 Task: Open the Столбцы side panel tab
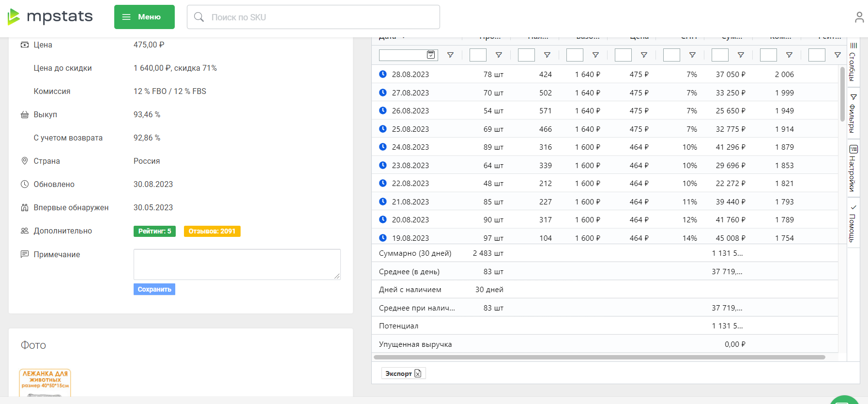[x=853, y=62]
